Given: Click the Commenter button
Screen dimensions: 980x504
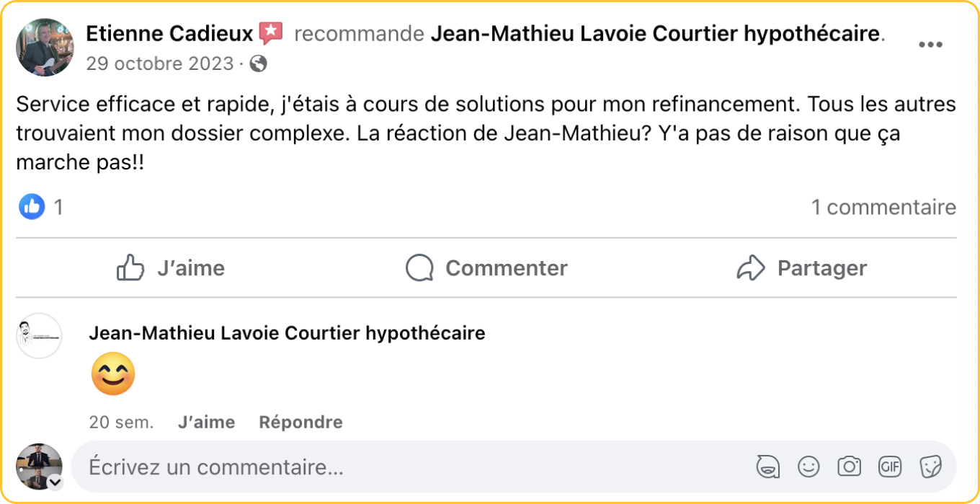Looking at the screenshot, I should pyautogui.click(x=486, y=268).
